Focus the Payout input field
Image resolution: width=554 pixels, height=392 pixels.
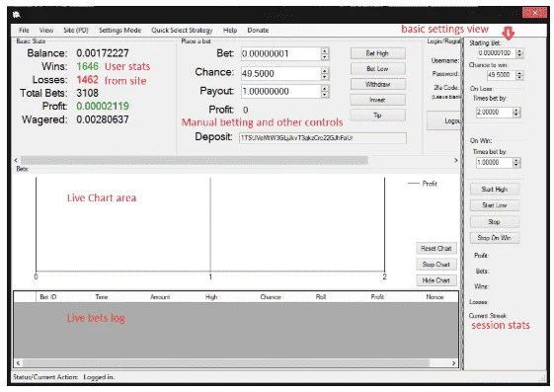[280, 92]
